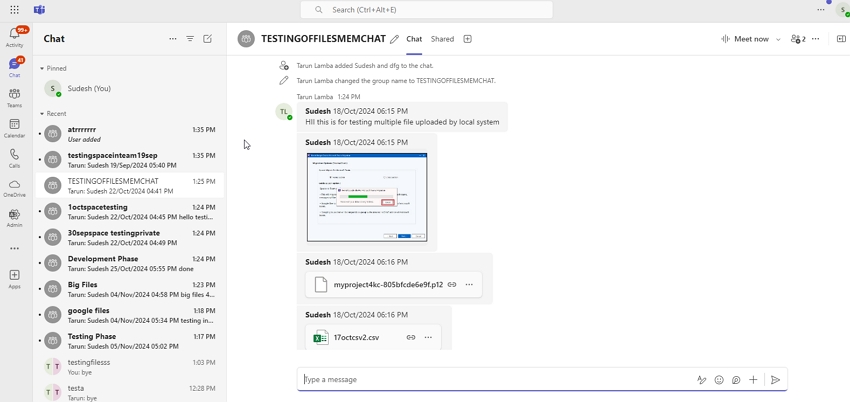Click the group name changed notice

[396, 81]
